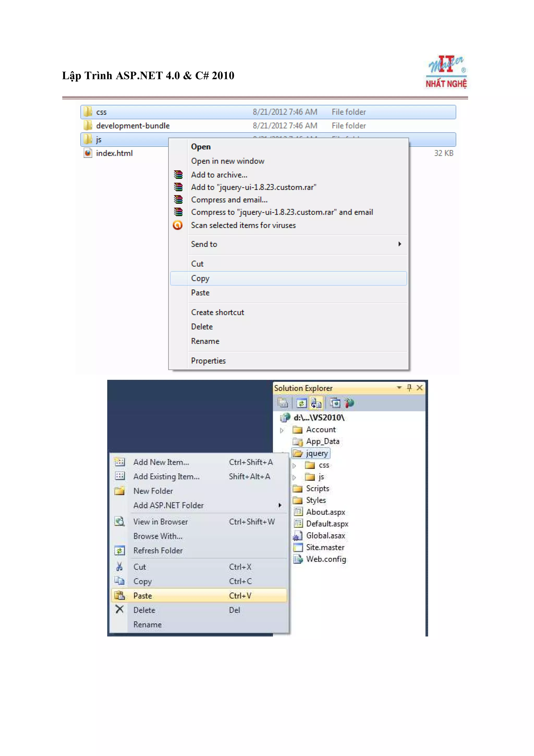The width and height of the screenshot is (534, 756).
Task: Expand the css folder under jquery
Action: point(294,466)
